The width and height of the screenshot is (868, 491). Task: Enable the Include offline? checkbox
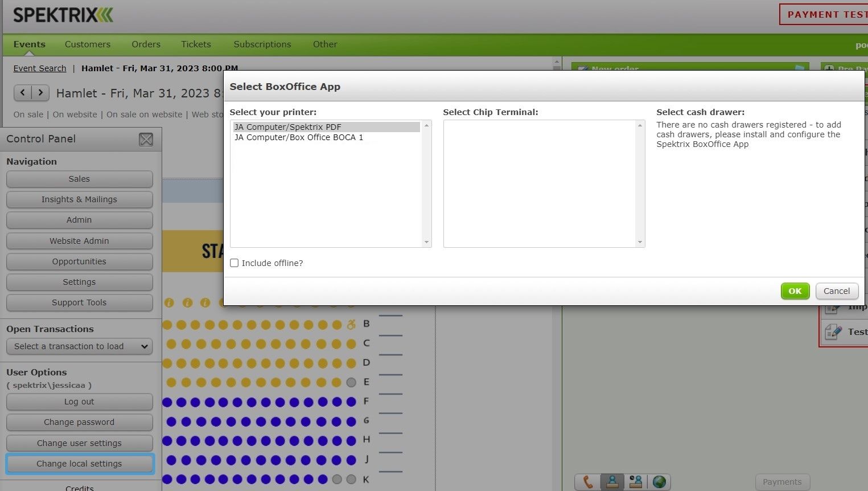[x=235, y=263]
